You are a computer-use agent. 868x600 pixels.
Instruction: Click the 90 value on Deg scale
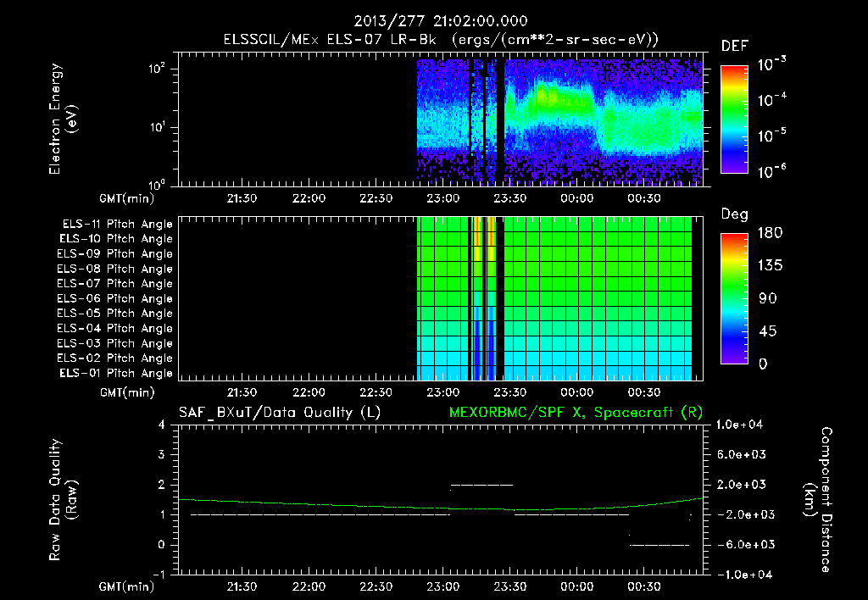point(768,298)
